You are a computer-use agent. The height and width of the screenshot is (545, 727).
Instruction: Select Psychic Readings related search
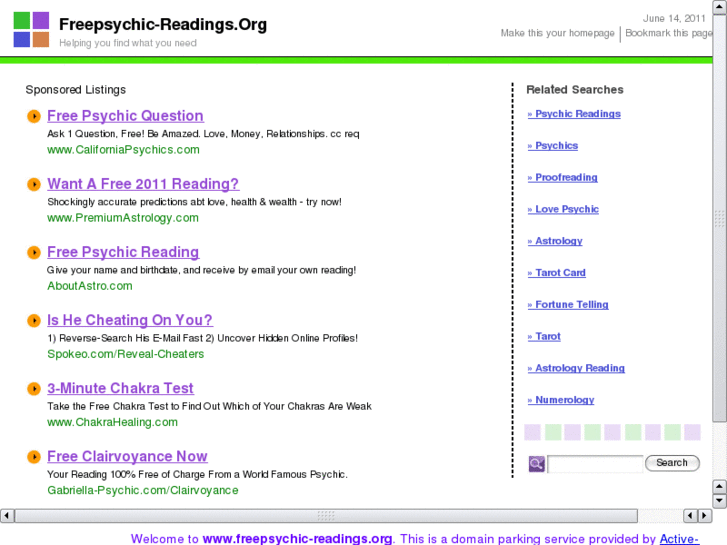574,114
